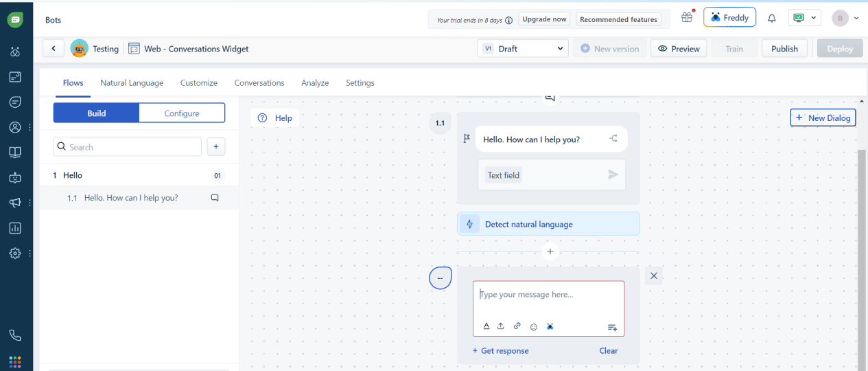Select the 1 Hello flow row
The height and width of the screenshot is (371, 868).
point(139,175)
